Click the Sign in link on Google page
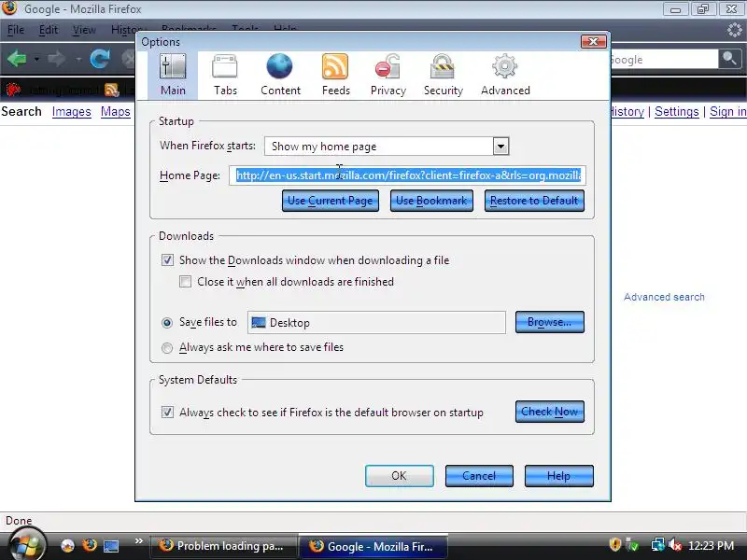747x560 pixels. click(x=728, y=111)
